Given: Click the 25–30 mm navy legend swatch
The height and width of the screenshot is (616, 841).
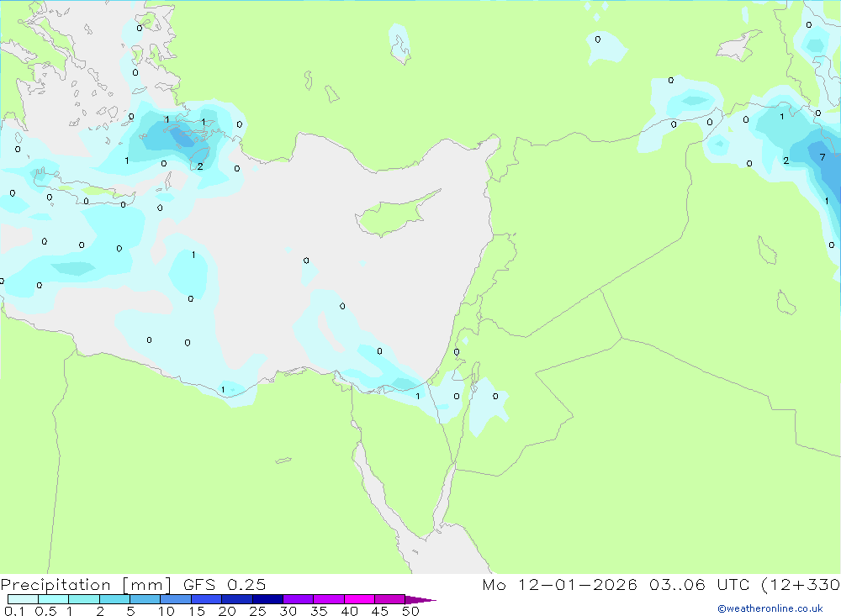Looking at the screenshot, I should pos(267,599).
